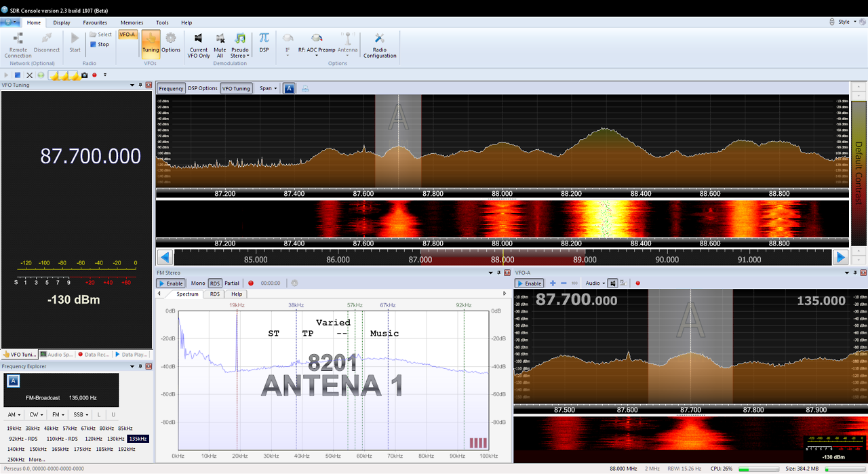Open the Audio dropdown in VFO-A panel
The width and height of the screenshot is (868, 474).
click(594, 283)
